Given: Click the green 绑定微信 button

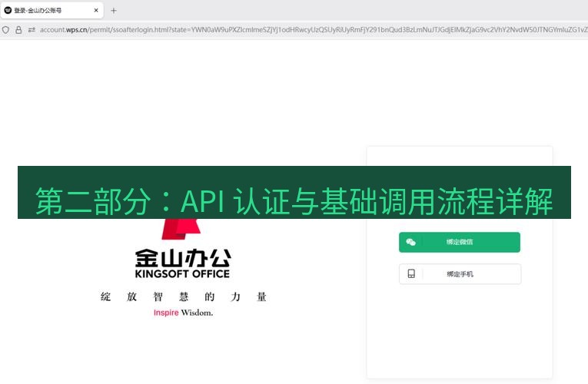Looking at the screenshot, I should [x=460, y=242].
